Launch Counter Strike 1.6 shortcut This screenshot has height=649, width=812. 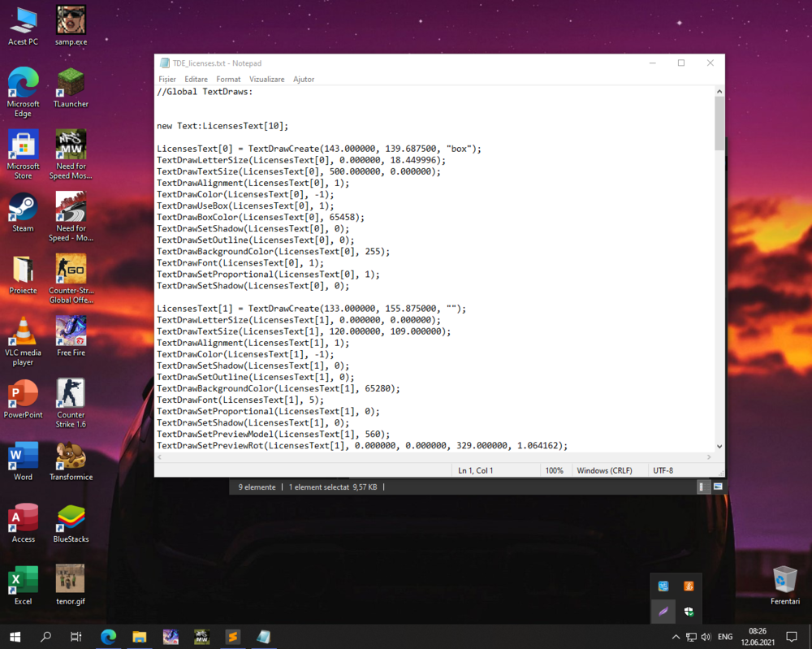point(71,403)
